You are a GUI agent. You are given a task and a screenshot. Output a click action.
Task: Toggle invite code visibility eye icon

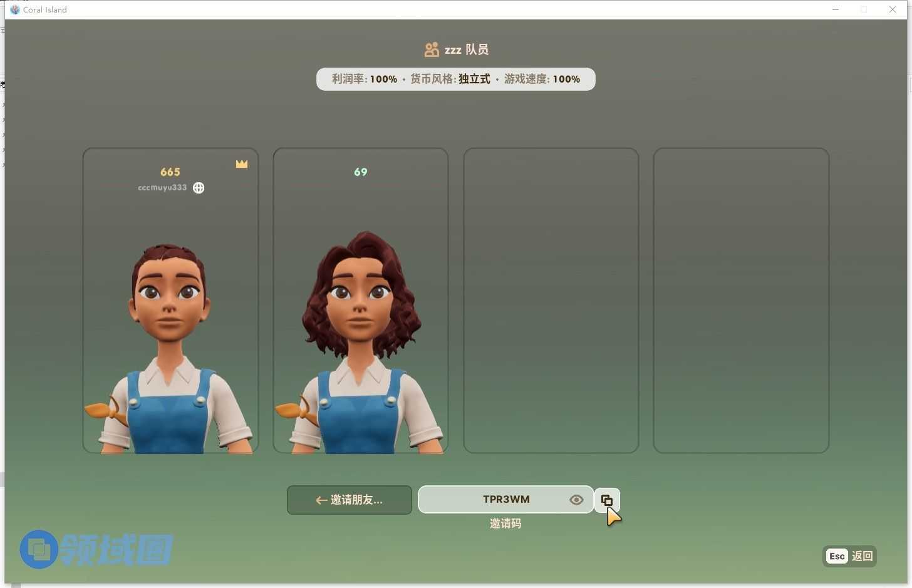pos(576,500)
